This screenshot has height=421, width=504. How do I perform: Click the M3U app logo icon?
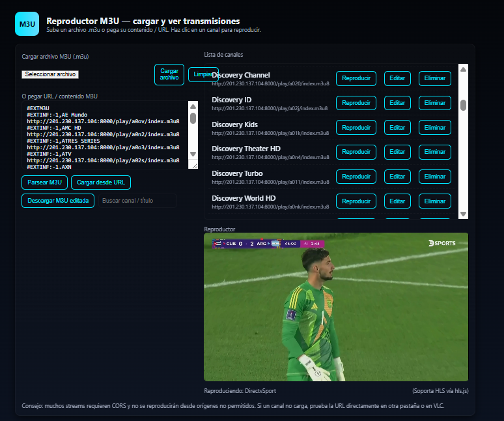(27, 24)
